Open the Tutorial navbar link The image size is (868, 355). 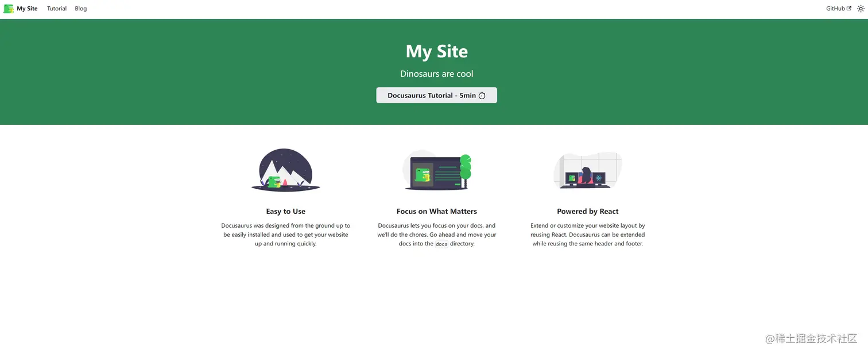point(57,9)
